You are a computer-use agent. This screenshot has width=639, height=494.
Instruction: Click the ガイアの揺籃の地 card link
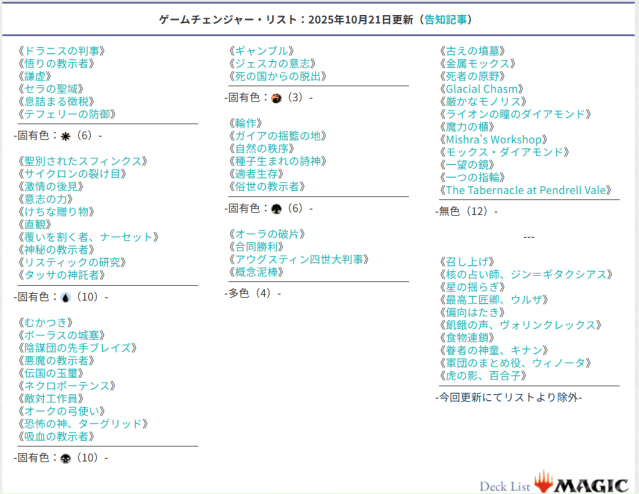(277, 136)
